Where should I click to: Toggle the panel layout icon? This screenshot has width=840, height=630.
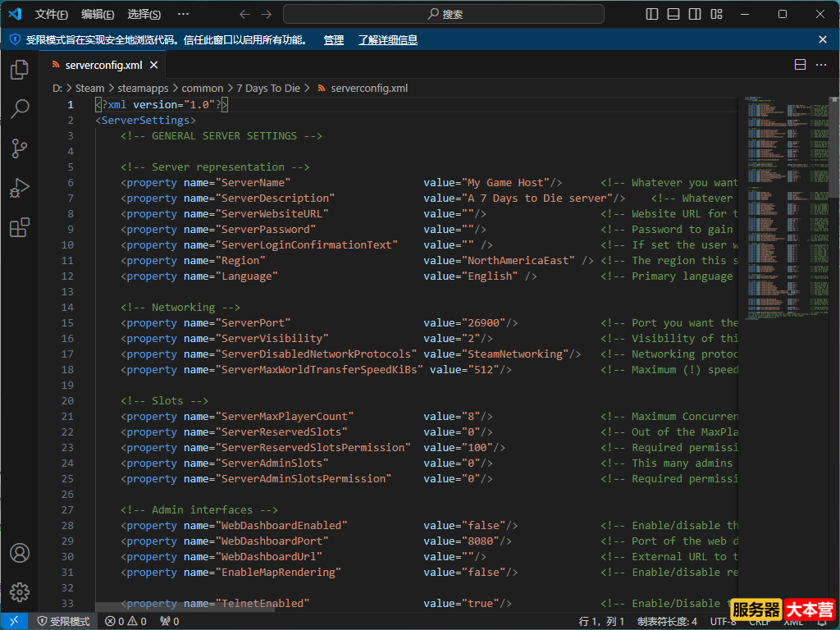tap(673, 14)
